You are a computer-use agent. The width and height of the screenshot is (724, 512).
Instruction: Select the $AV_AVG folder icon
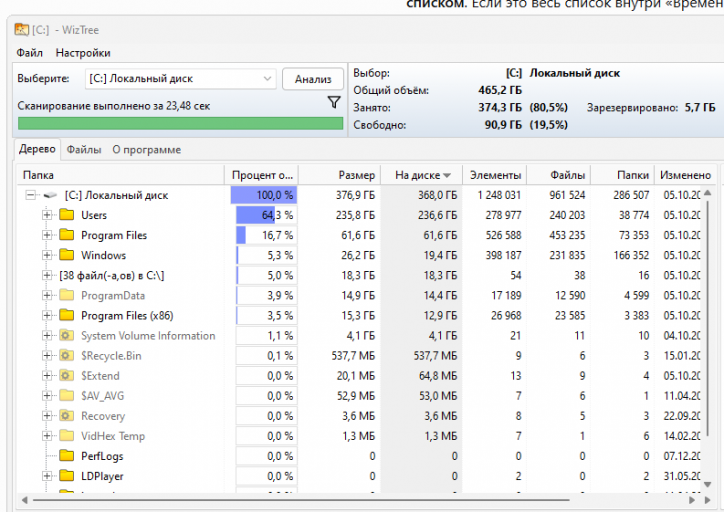(67, 396)
